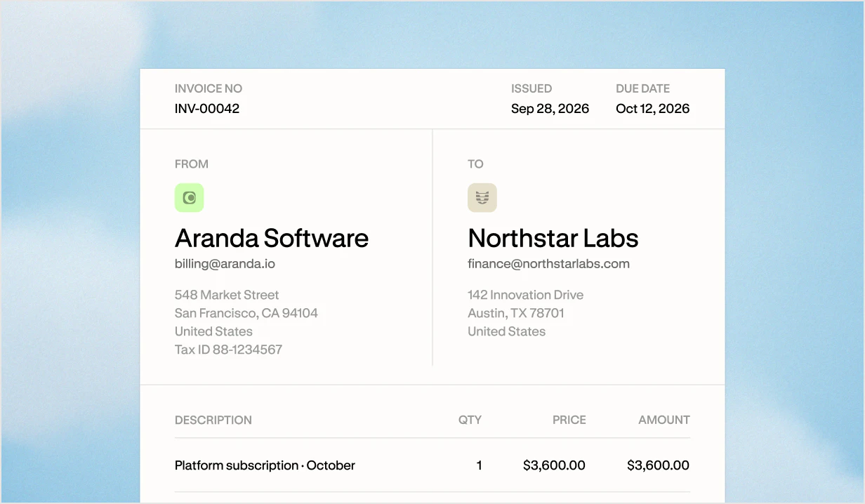Screen dimensions: 865x504
Task: Click United States under Aranda address
Action: point(213,331)
